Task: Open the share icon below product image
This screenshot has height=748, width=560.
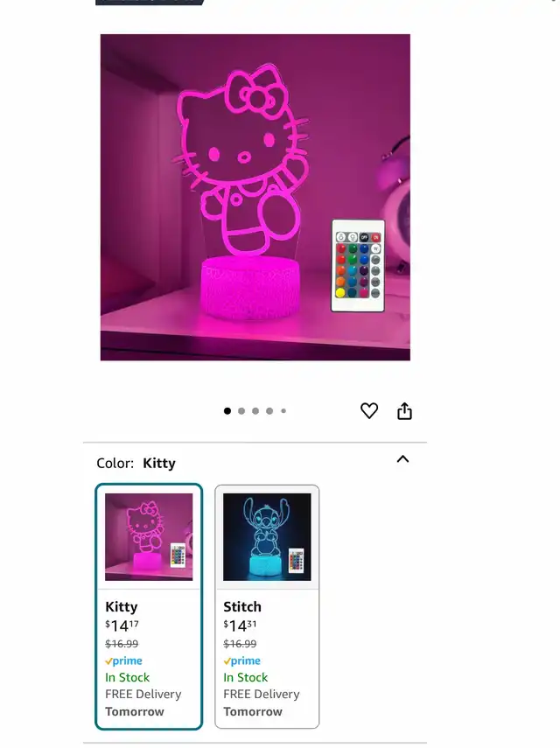Action: tap(404, 410)
